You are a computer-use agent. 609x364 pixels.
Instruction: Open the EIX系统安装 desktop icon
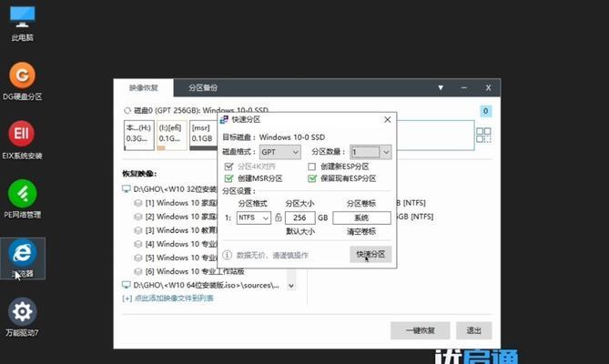[x=22, y=140]
